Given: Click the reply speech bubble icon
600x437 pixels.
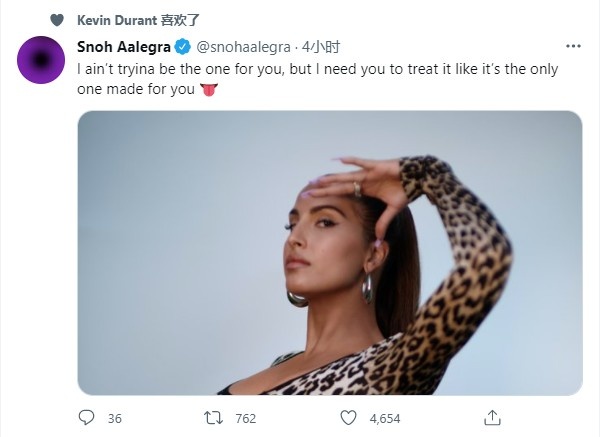Looking at the screenshot, I should point(86,417).
